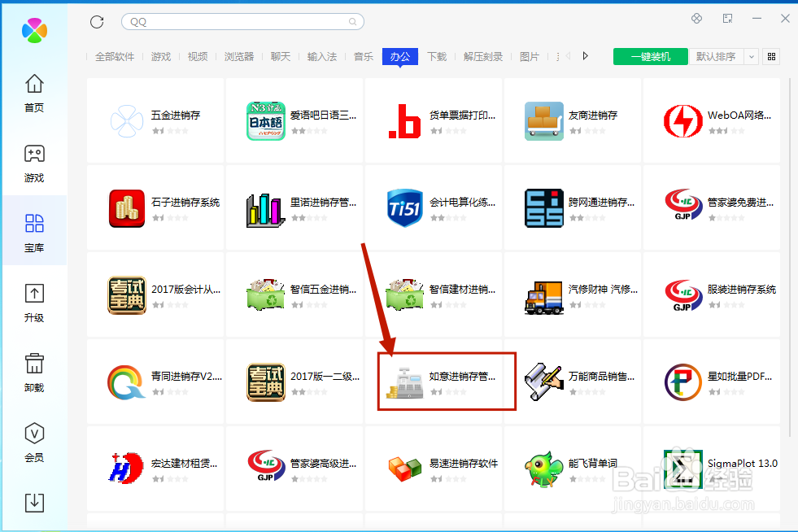Switch to grid view layout
Image resolution: width=798 pixels, height=532 pixels.
pos(771,56)
